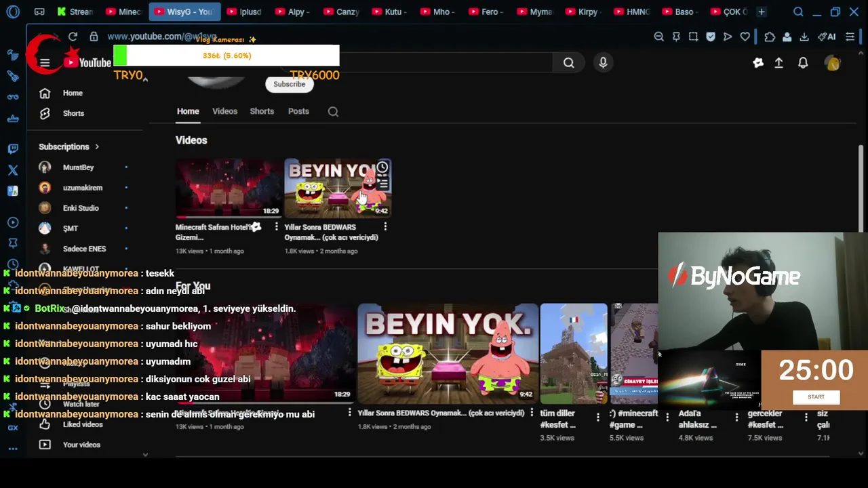Open the YouTube account avatar
Screen dimensions: 868x488
[833, 63]
